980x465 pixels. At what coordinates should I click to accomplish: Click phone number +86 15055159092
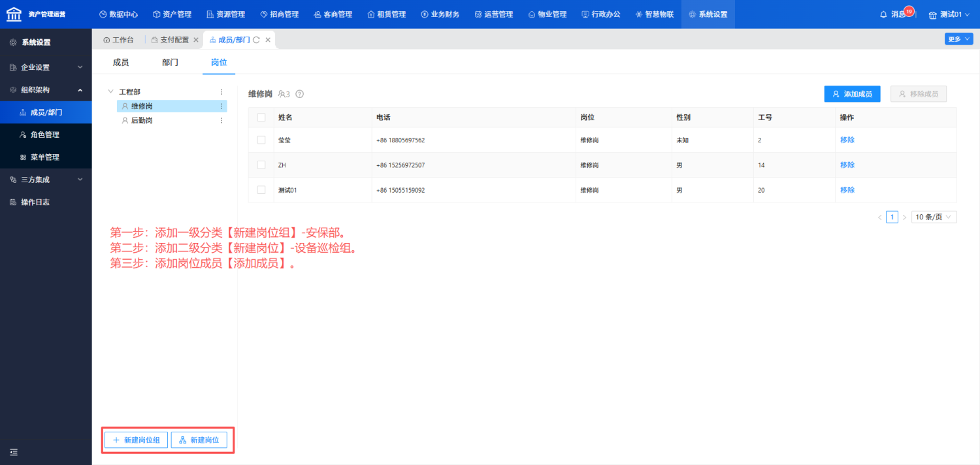point(400,190)
